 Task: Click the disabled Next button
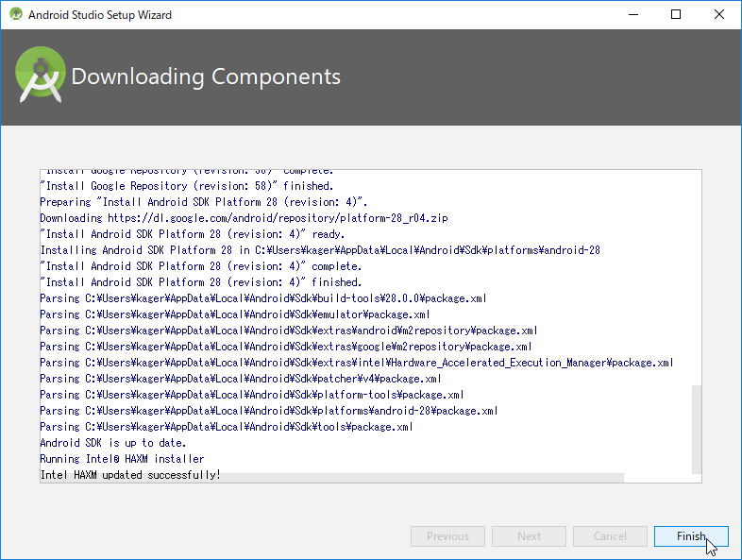(x=529, y=536)
